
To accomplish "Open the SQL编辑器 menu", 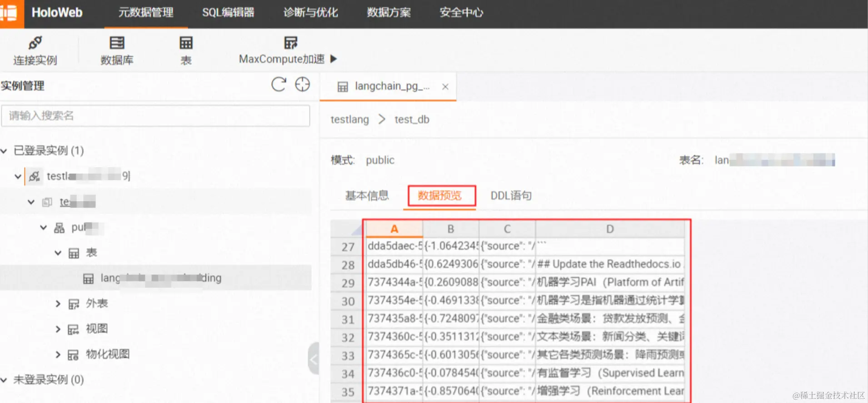I will [228, 13].
